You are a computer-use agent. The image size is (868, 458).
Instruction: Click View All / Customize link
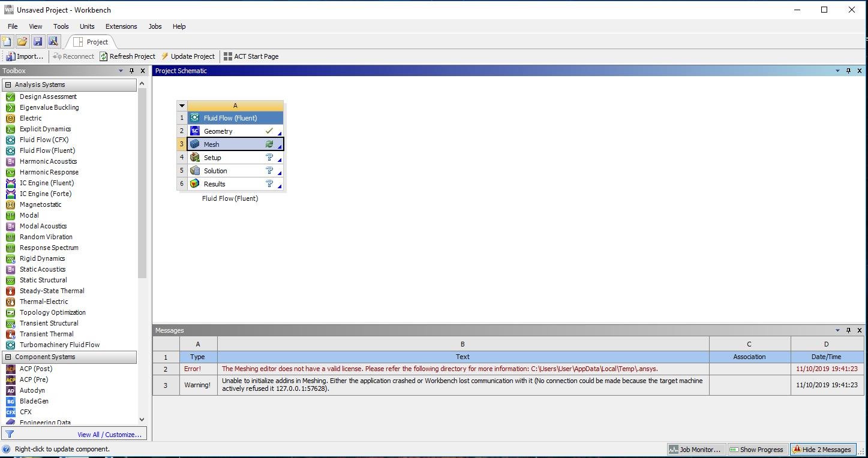point(109,435)
